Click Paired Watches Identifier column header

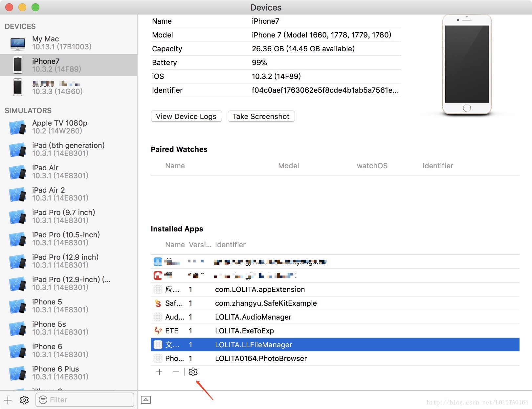click(438, 166)
